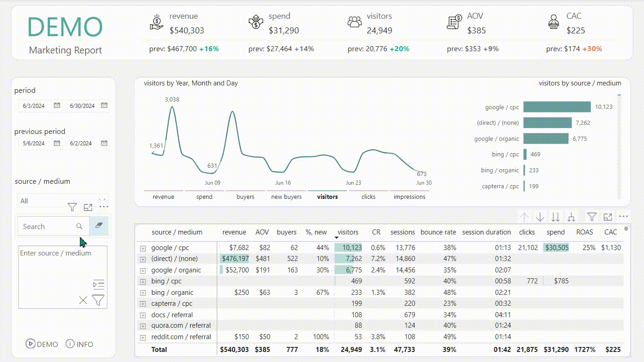The width and height of the screenshot is (644, 362).
Task: Switch chart to the impressions tab
Action: pyautogui.click(x=409, y=197)
